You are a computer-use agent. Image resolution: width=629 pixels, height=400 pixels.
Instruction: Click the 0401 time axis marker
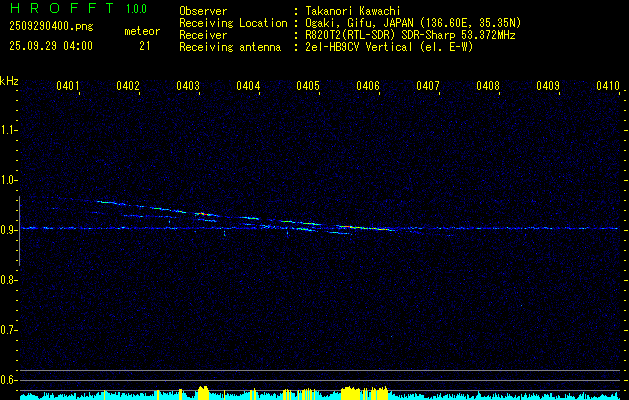click(x=67, y=86)
